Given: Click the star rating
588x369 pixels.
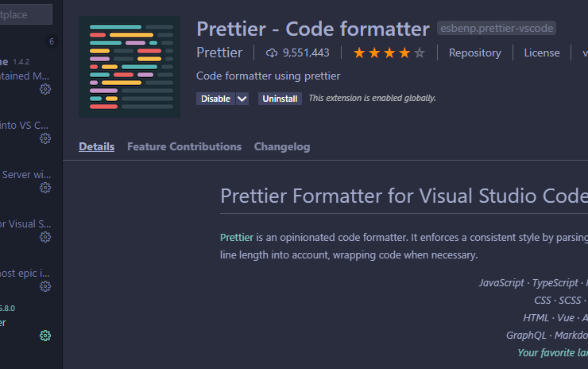Looking at the screenshot, I should [389, 53].
